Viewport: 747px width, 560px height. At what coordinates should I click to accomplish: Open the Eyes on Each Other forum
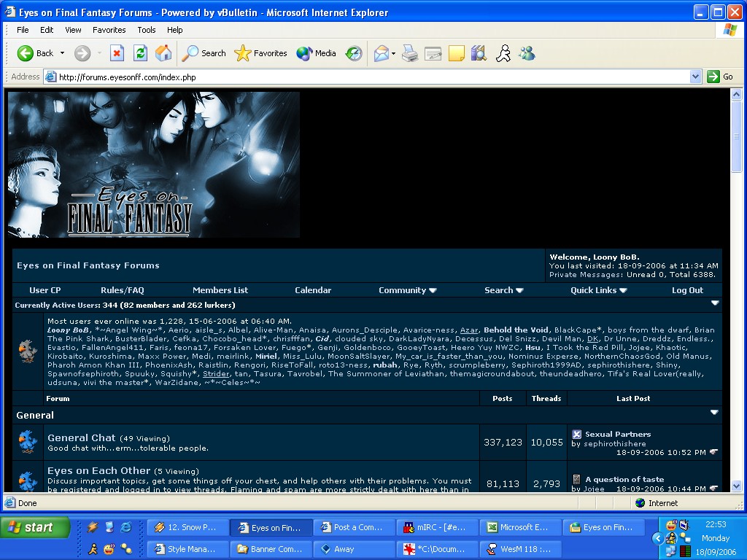98,470
